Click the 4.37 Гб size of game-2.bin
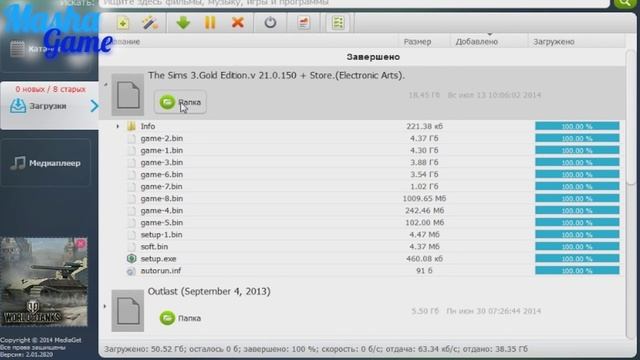This screenshot has width=640, height=360. [x=424, y=138]
